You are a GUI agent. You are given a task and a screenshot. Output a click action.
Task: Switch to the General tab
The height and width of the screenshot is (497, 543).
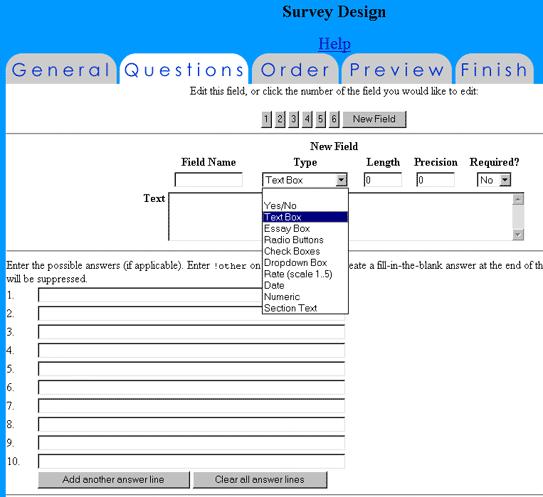pyautogui.click(x=61, y=69)
